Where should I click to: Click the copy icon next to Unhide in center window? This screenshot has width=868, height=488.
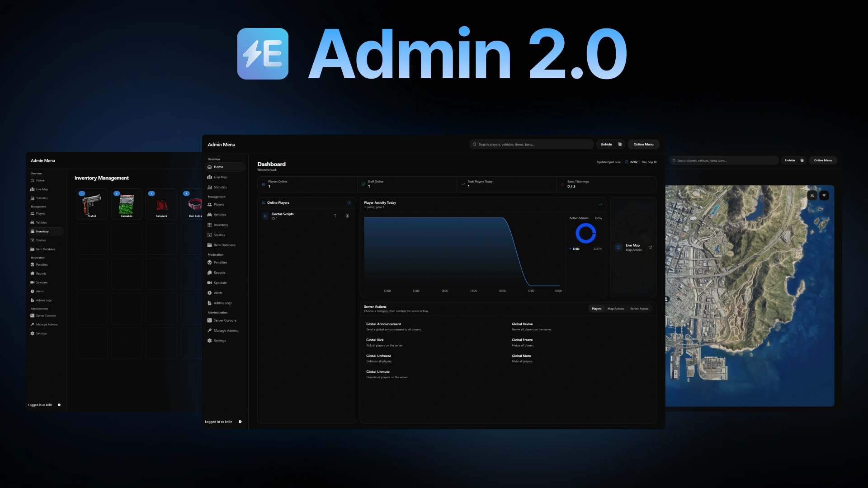pyautogui.click(x=620, y=144)
